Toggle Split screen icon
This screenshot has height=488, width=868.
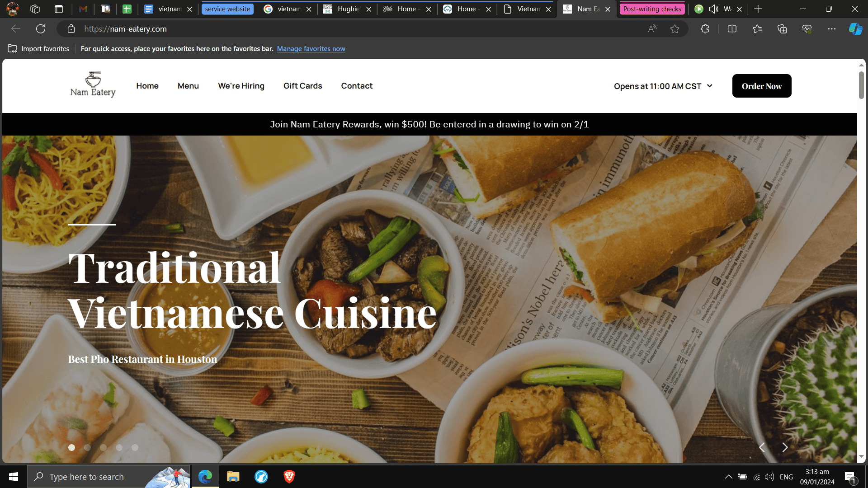(x=732, y=29)
